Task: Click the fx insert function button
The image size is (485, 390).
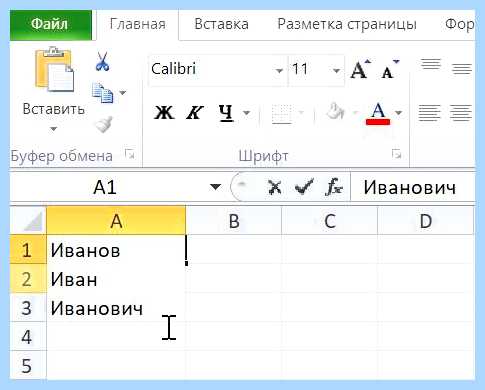Action: coord(334,187)
